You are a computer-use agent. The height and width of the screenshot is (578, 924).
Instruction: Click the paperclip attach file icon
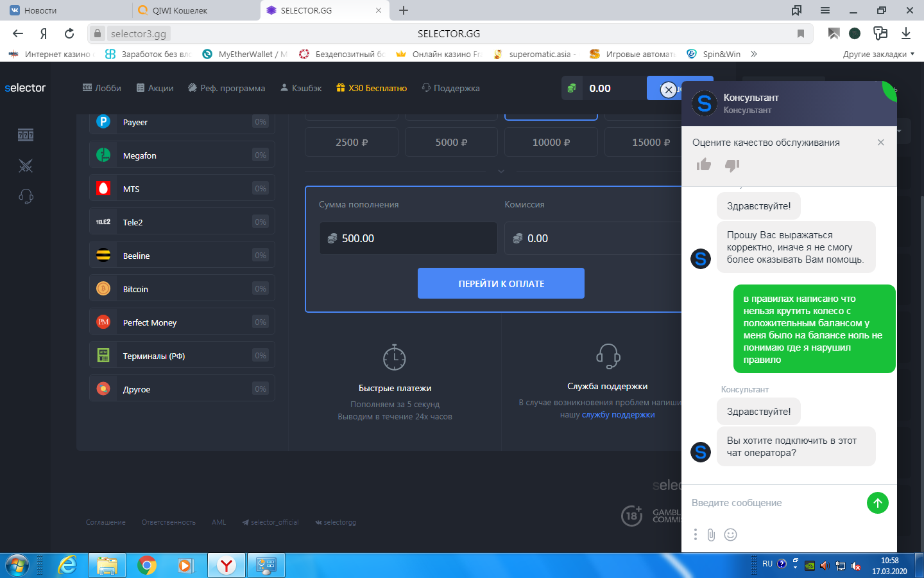(711, 535)
